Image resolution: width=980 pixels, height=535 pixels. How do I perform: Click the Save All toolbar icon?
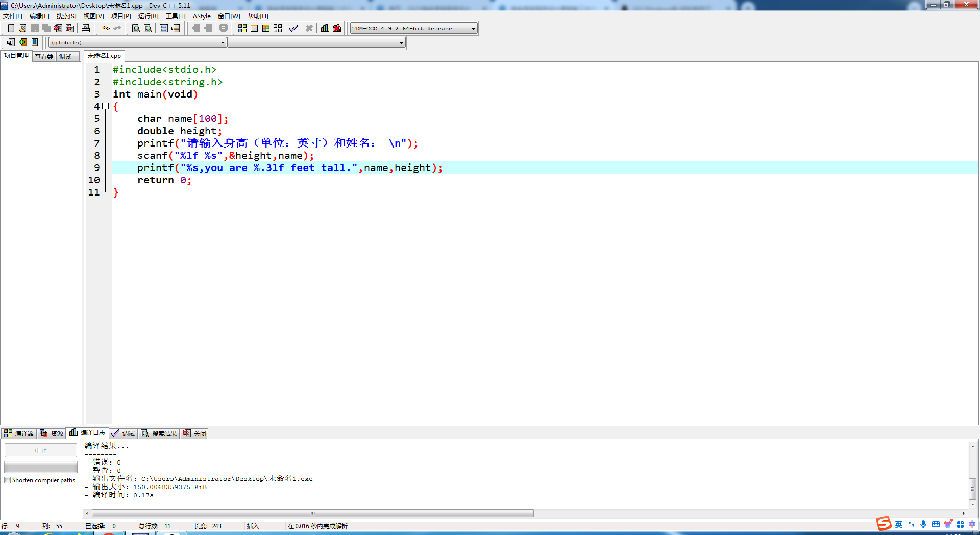click(x=46, y=28)
